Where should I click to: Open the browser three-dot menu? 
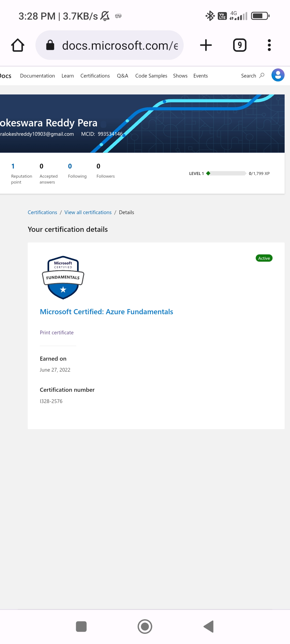(x=269, y=45)
